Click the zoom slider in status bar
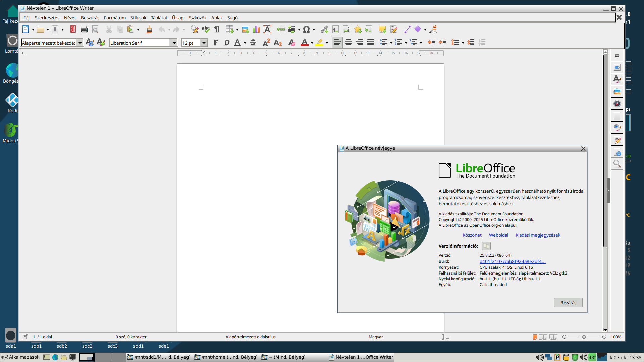The width and height of the screenshot is (644, 362). [x=584, y=337]
